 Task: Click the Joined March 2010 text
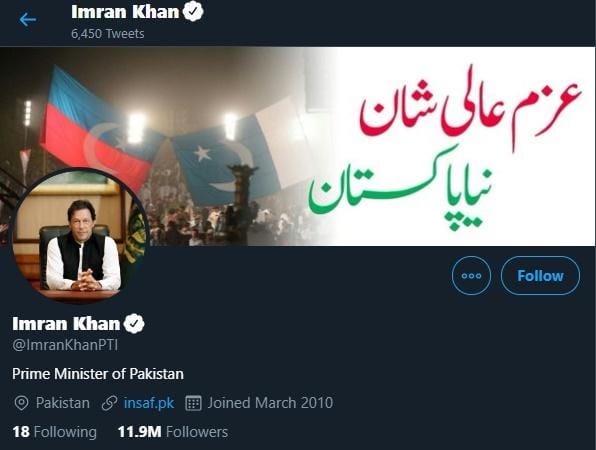pyautogui.click(x=270, y=403)
